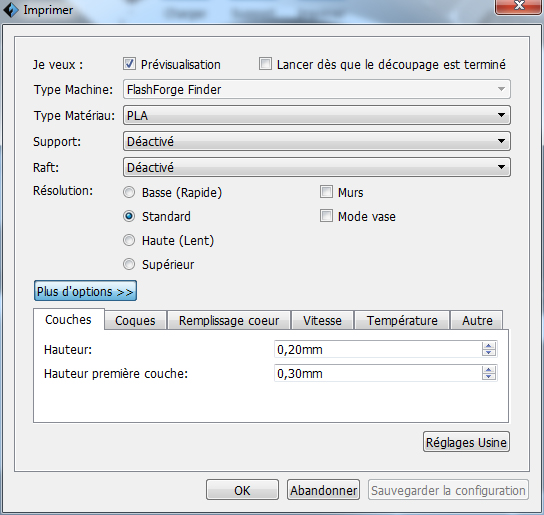Decrease Hauteur première couche with down arrow

coord(488,376)
